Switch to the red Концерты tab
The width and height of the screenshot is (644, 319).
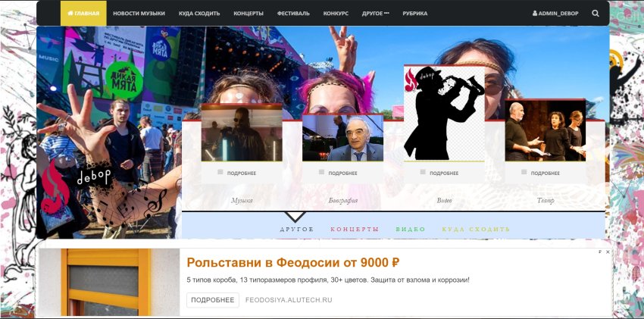click(x=354, y=229)
